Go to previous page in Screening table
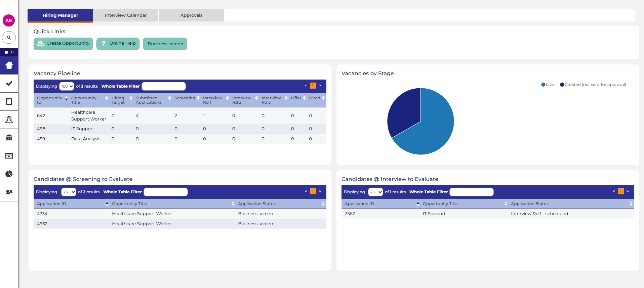This screenshot has width=644, height=288. (306, 191)
